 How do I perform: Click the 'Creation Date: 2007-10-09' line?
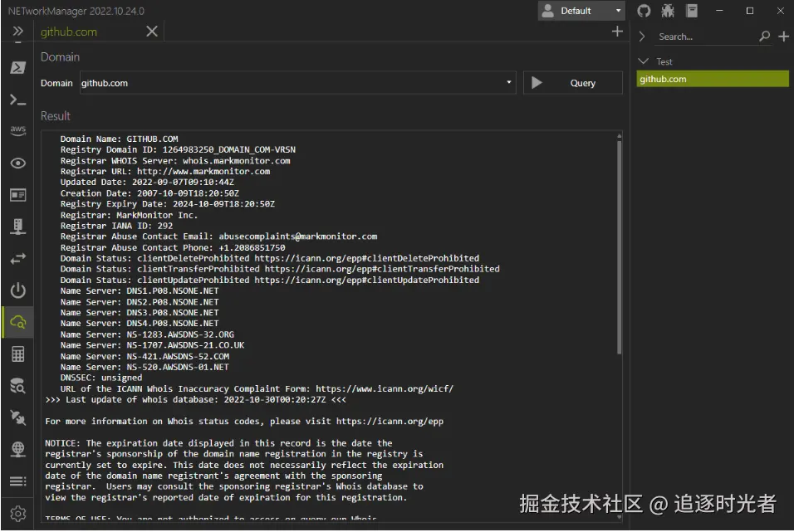149,193
